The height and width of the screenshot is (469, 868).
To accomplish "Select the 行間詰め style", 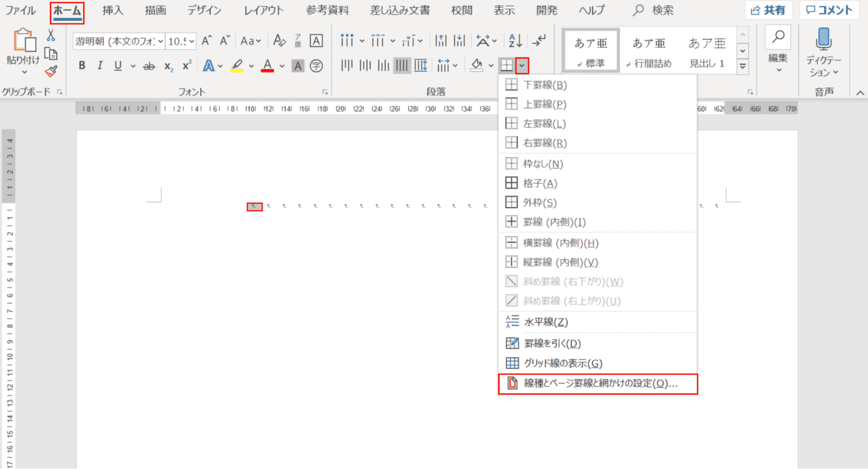I will coord(649,51).
